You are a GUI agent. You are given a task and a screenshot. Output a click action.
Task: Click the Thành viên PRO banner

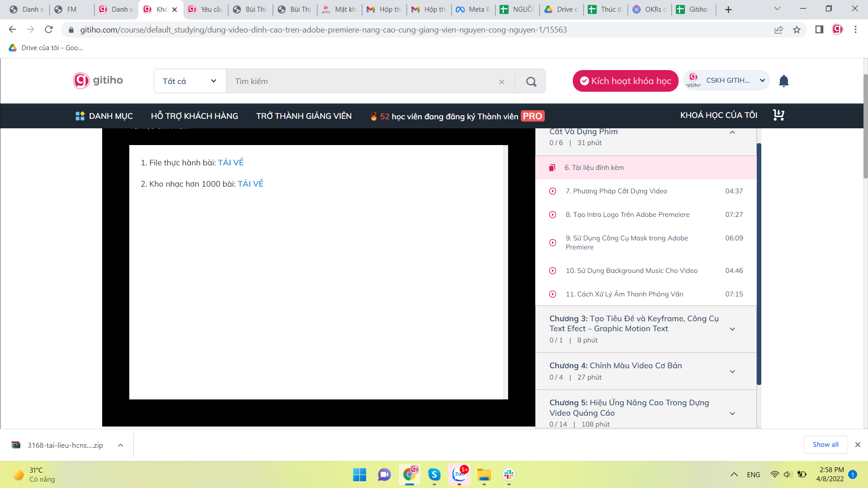[x=457, y=116]
